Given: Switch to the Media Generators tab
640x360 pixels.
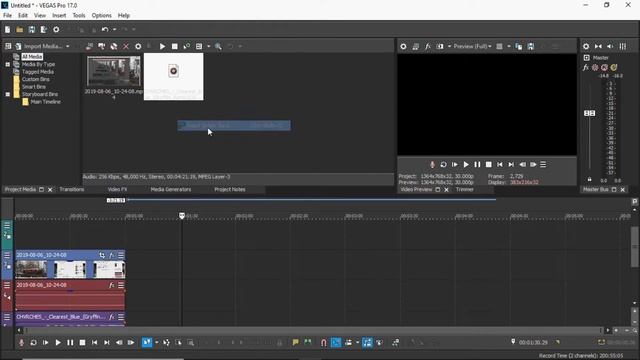Looking at the screenshot, I should (x=171, y=189).
